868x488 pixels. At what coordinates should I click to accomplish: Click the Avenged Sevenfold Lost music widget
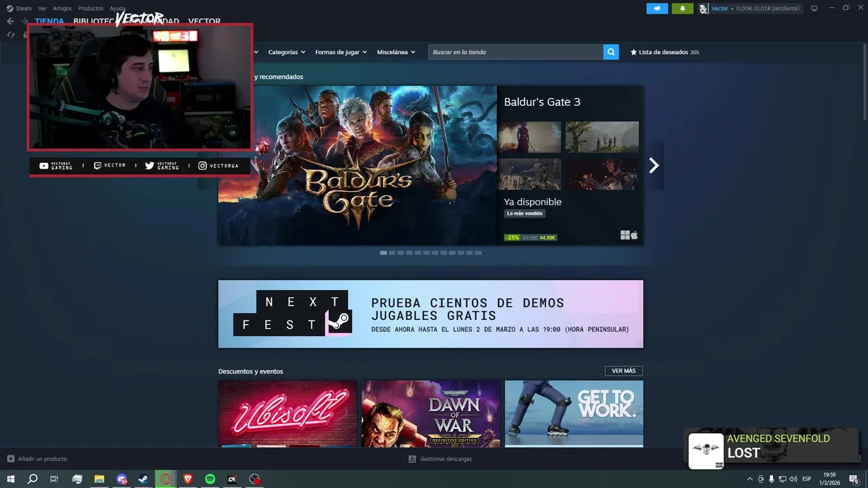[x=773, y=449]
